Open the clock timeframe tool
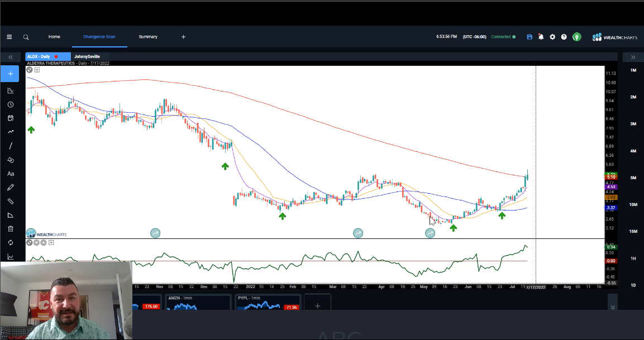 point(10,105)
